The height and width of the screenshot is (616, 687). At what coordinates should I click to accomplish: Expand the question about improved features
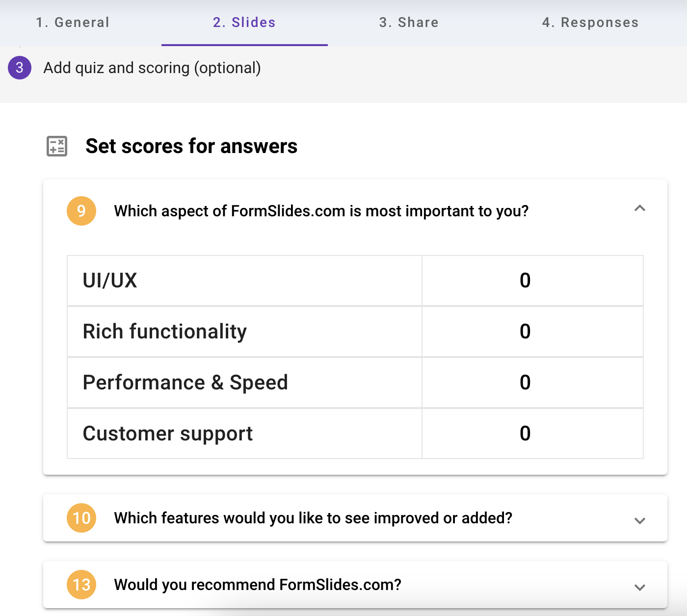tap(639, 520)
